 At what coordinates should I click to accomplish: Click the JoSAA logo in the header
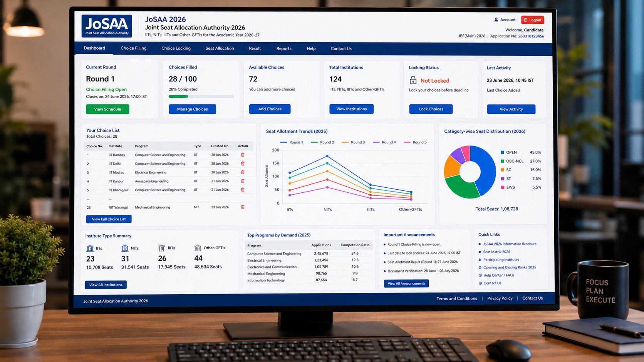(x=107, y=26)
